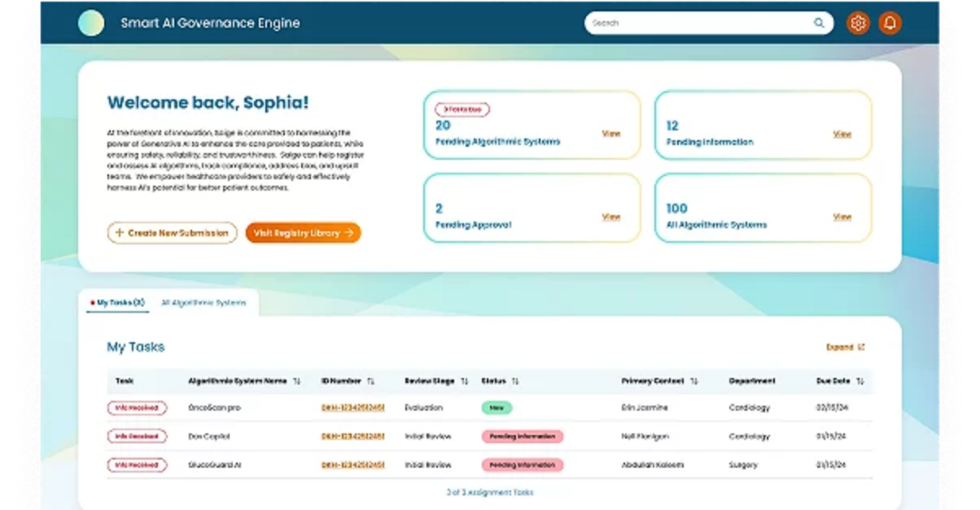Open the settings gear icon
This screenshot has width=980, height=510.
click(859, 23)
